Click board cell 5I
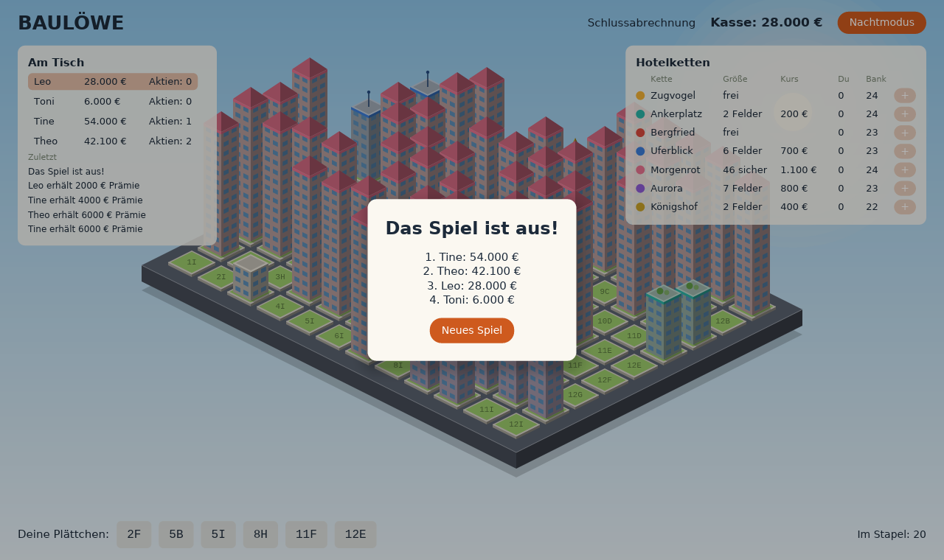 (x=310, y=321)
